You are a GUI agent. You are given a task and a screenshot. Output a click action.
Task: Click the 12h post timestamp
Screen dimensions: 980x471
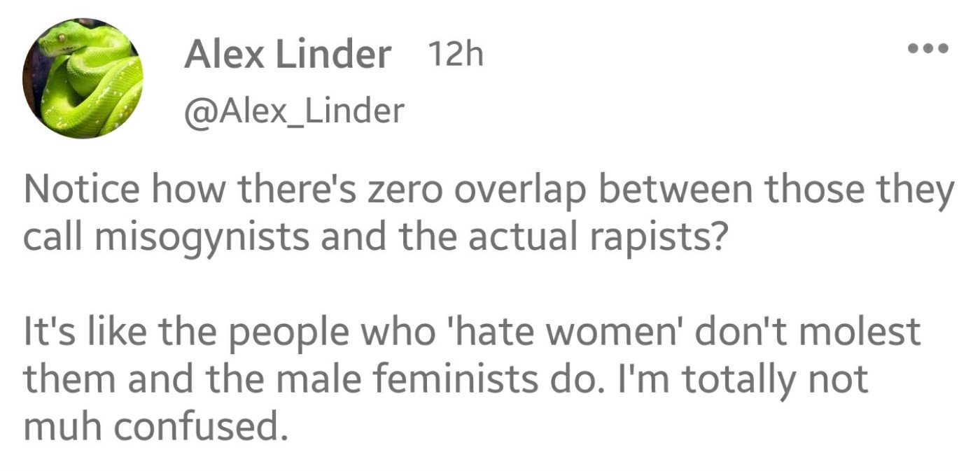tap(455, 55)
